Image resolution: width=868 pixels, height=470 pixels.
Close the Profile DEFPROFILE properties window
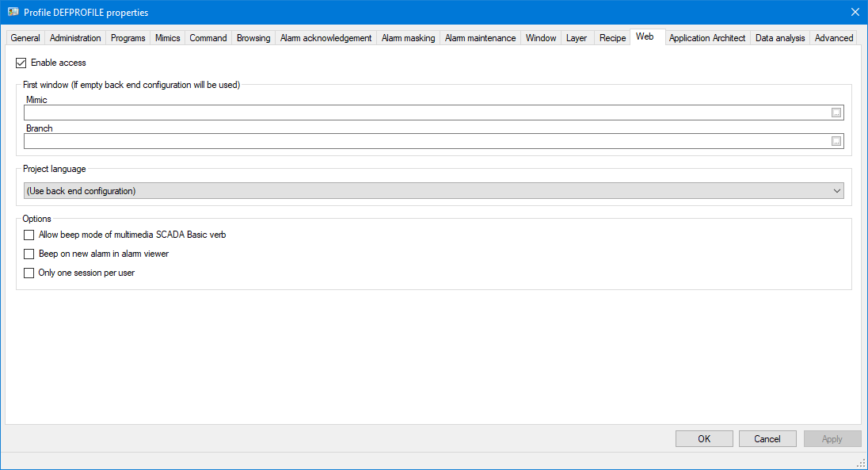(x=855, y=12)
